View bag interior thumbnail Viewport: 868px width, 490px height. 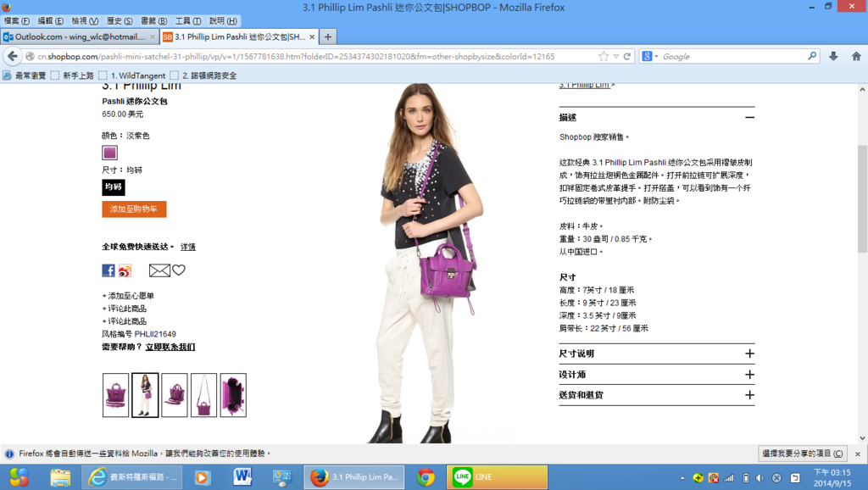click(233, 395)
